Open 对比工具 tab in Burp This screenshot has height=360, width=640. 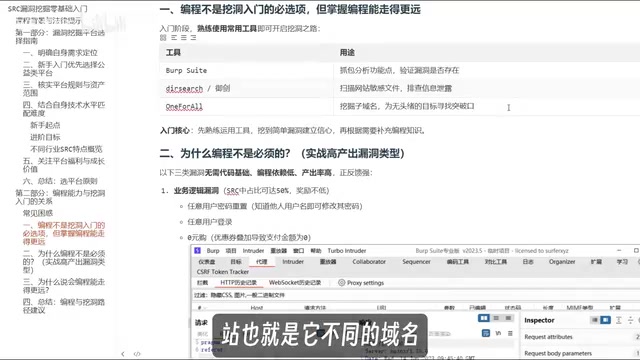pyautogui.click(x=496, y=262)
